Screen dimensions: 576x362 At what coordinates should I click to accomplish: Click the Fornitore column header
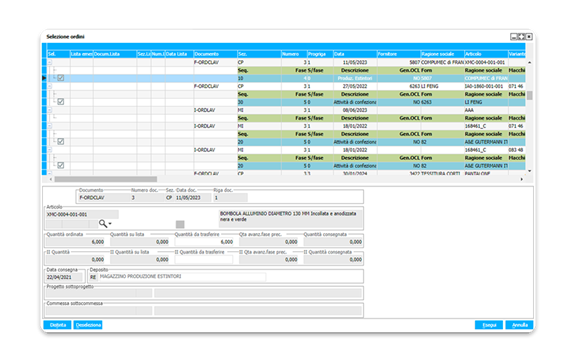[x=399, y=54]
